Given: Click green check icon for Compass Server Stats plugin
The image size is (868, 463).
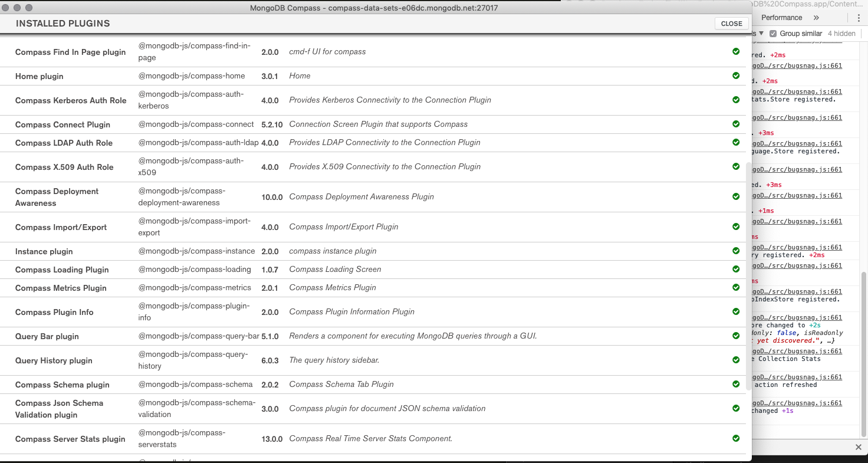Looking at the screenshot, I should [736, 438].
